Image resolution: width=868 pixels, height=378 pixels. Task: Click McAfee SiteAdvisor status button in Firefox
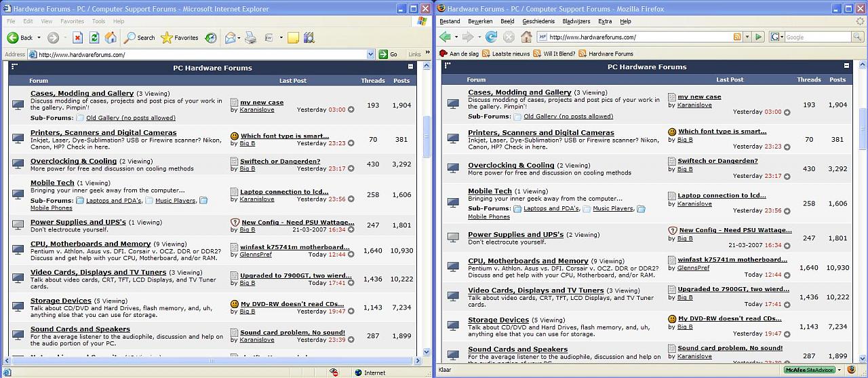(x=808, y=370)
